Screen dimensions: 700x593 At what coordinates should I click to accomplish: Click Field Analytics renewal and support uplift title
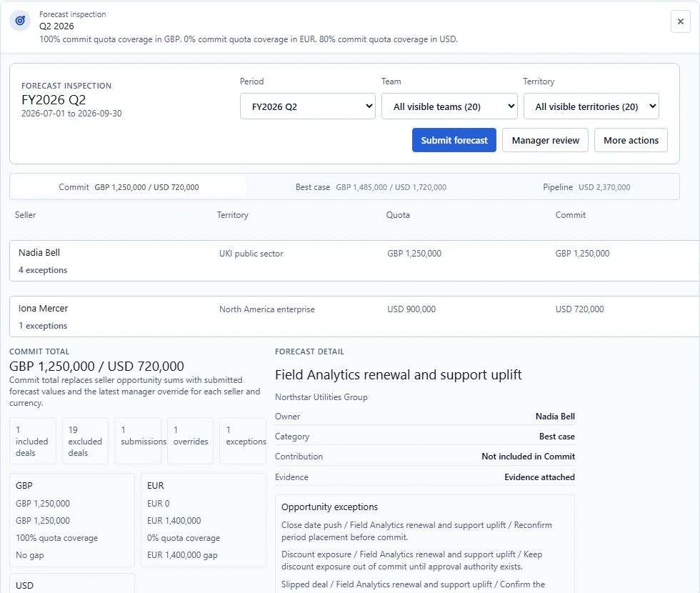pos(399,374)
